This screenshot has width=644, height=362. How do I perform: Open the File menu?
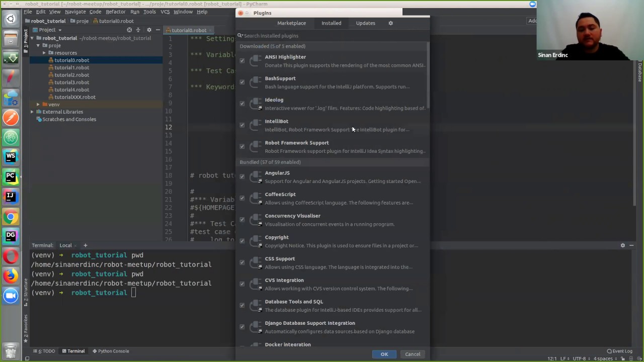coord(28,12)
